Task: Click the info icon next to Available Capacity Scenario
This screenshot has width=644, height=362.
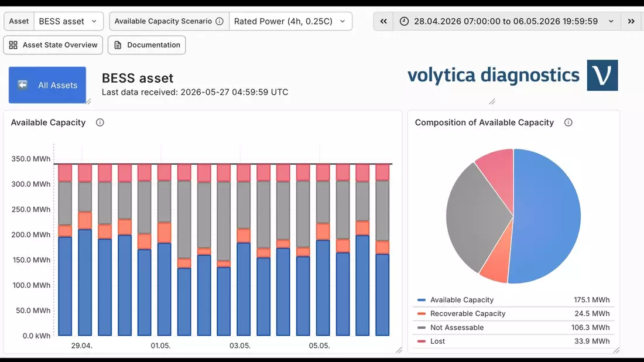Action: [x=220, y=21]
